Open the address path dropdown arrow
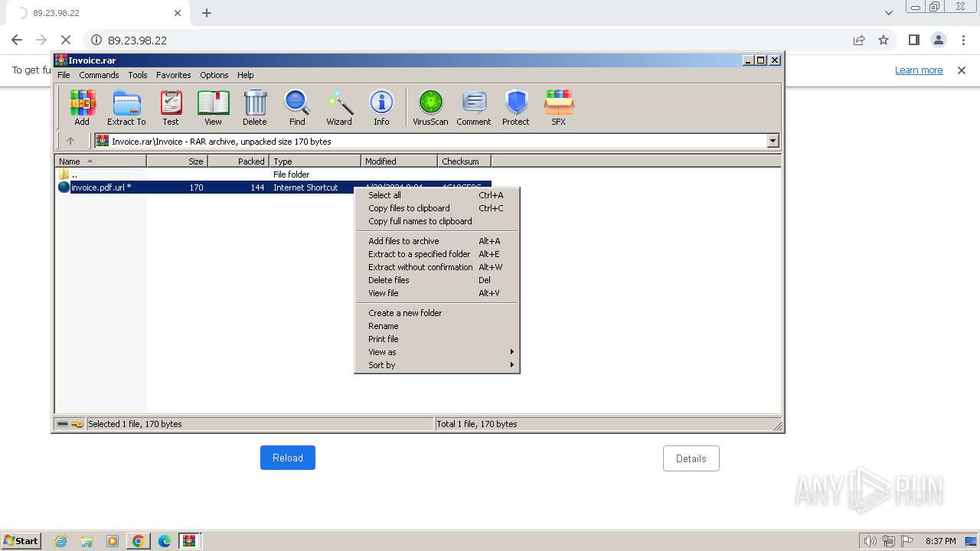980x551 pixels. [773, 141]
